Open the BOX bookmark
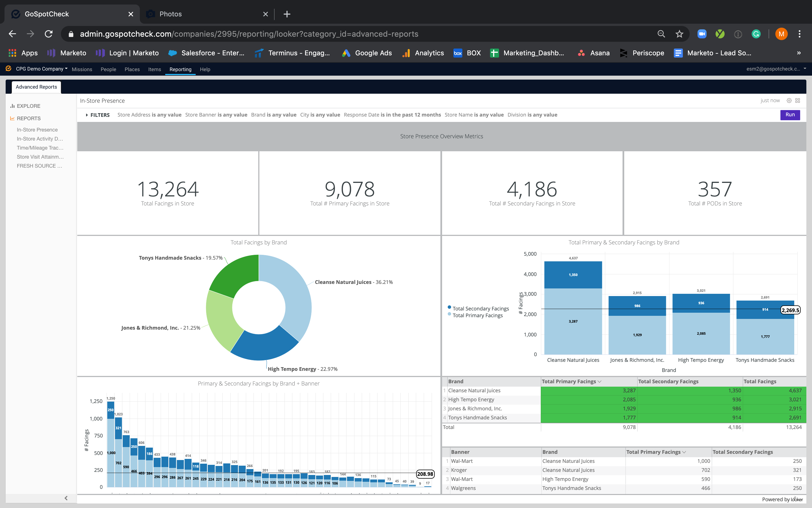812x508 pixels. click(467, 53)
